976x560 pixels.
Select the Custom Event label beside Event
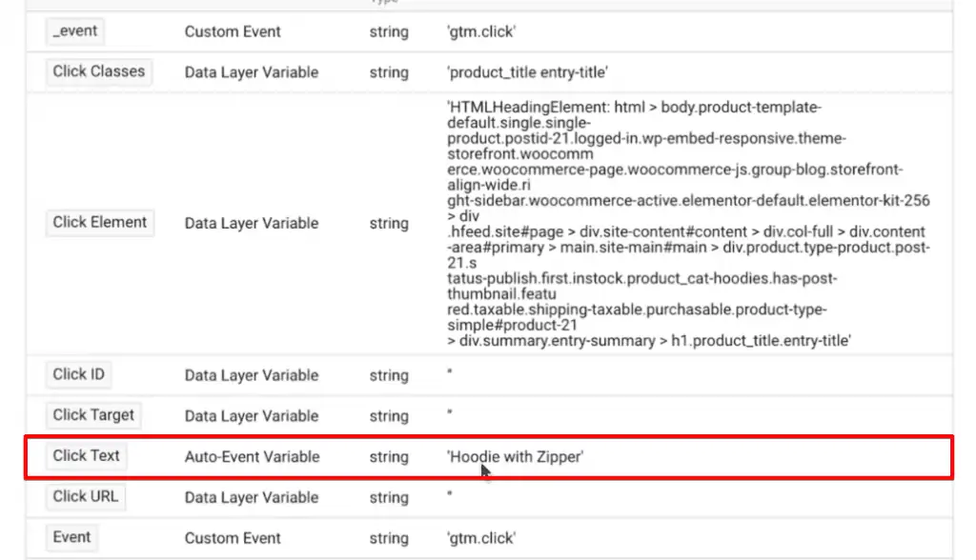pos(233,537)
